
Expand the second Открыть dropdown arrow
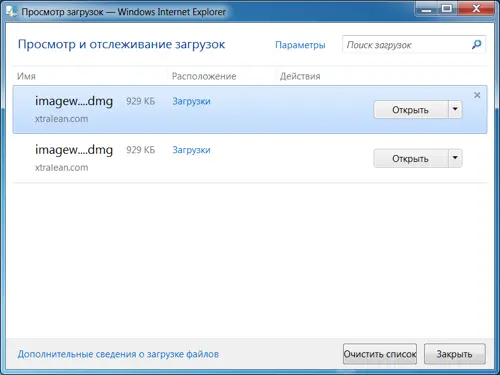click(455, 158)
